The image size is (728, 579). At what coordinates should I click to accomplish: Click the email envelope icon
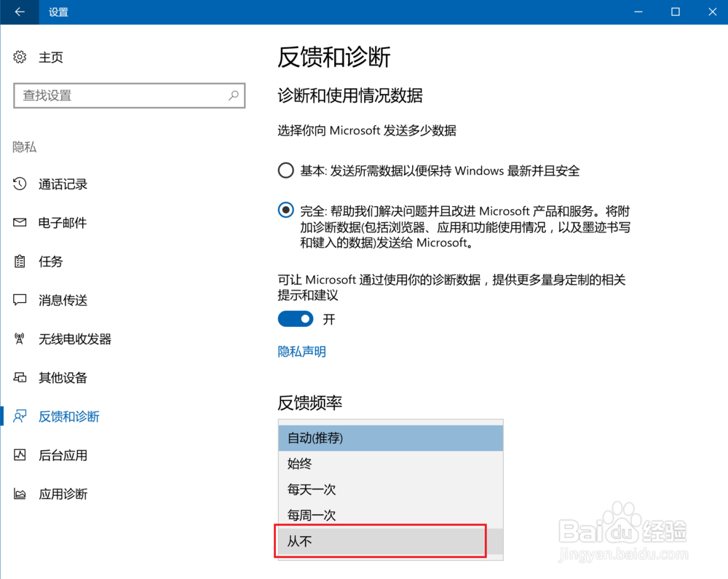coord(20,222)
